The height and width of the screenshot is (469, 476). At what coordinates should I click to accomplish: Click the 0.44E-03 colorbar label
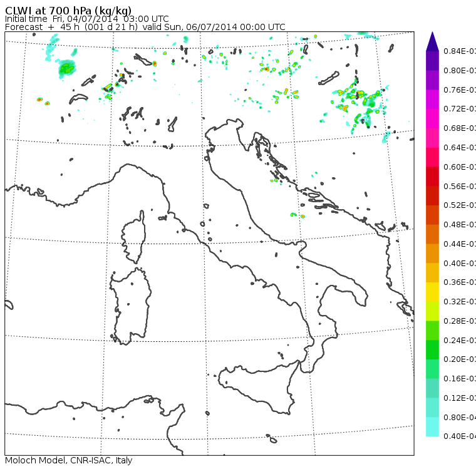point(460,244)
